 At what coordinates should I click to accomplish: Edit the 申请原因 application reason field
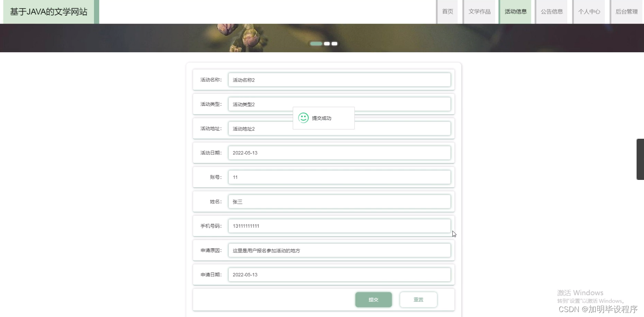339,250
